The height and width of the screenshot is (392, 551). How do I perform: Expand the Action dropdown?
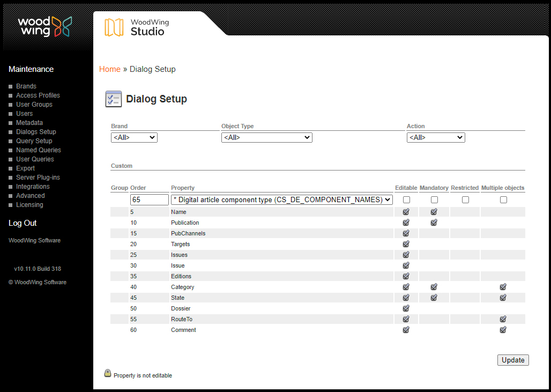[x=436, y=137]
